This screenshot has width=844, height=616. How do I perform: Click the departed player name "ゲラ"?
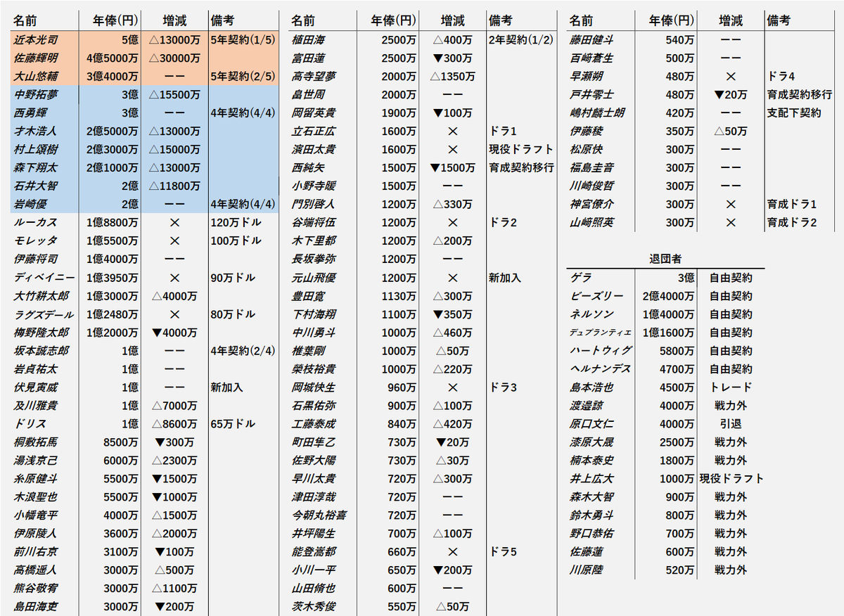pos(582,278)
